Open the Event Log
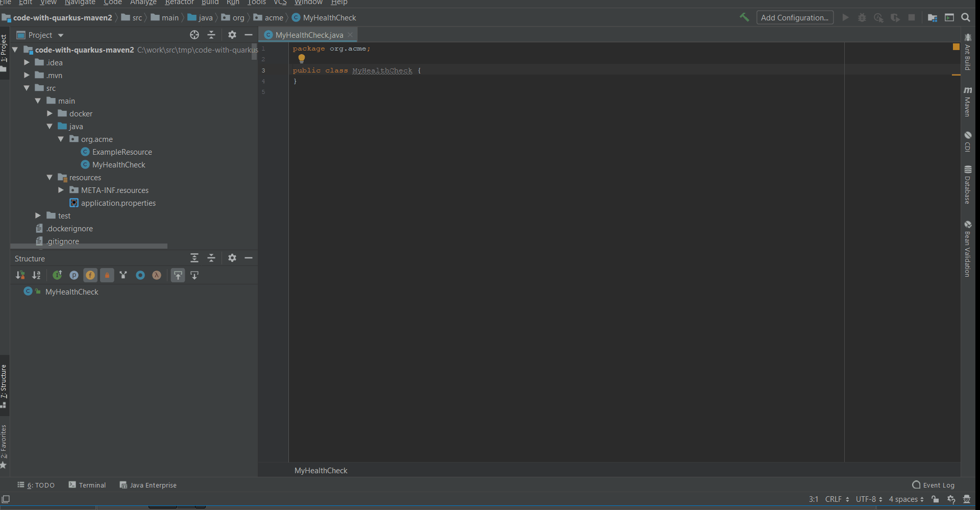The width and height of the screenshot is (980, 510). click(939, 485)
